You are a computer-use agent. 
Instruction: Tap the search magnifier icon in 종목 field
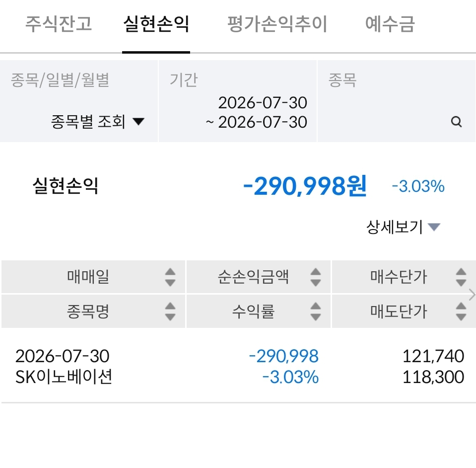pos(456,122)
